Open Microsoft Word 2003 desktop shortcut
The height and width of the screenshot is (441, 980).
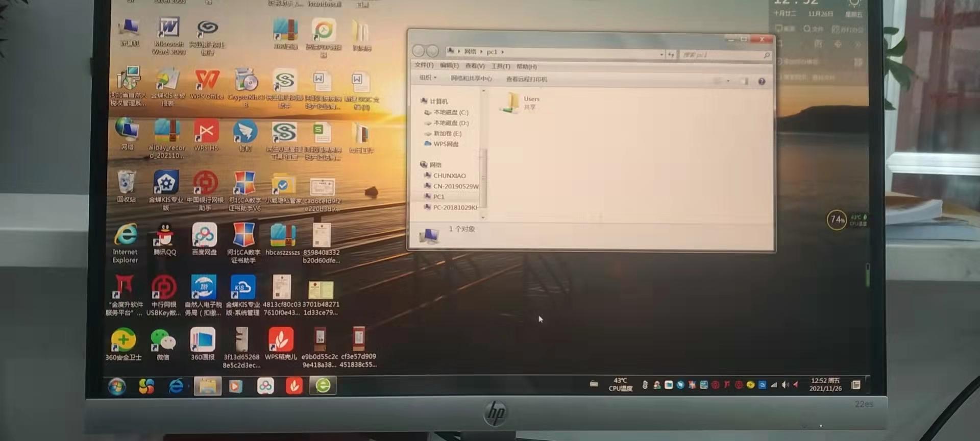coord(168,36)
